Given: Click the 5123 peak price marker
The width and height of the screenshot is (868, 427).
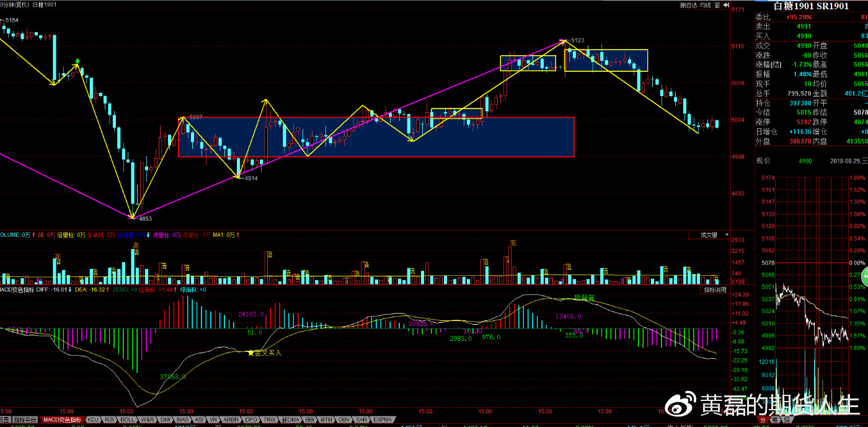Looking at the screenshot, I should click(577, 40).
